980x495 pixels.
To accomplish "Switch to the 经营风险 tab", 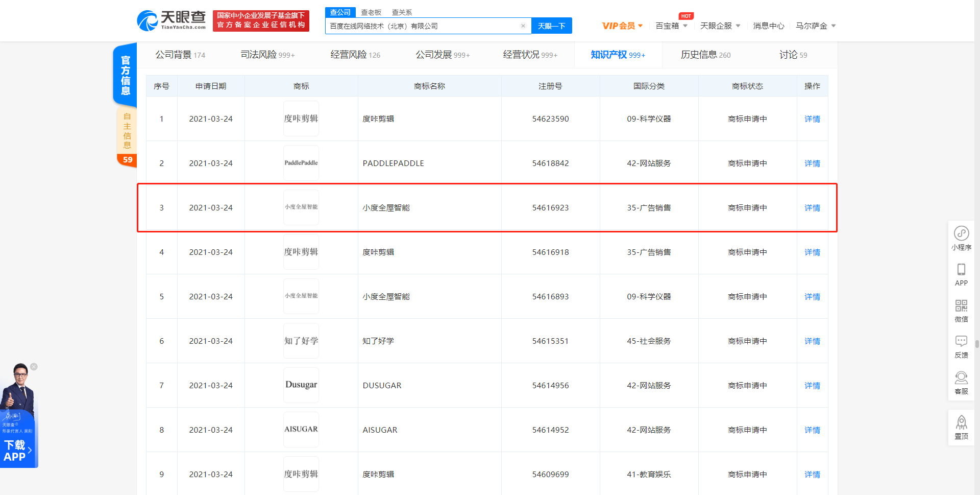I will 355,55.
